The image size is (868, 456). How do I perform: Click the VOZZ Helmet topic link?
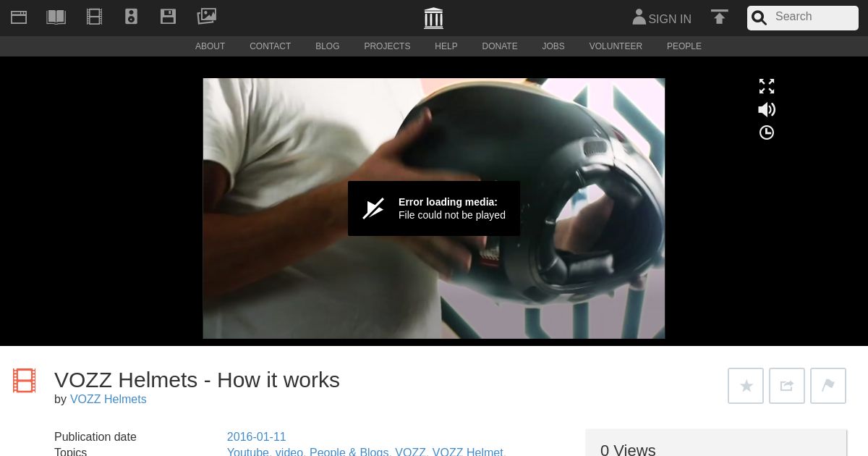[x=467, y=452]
